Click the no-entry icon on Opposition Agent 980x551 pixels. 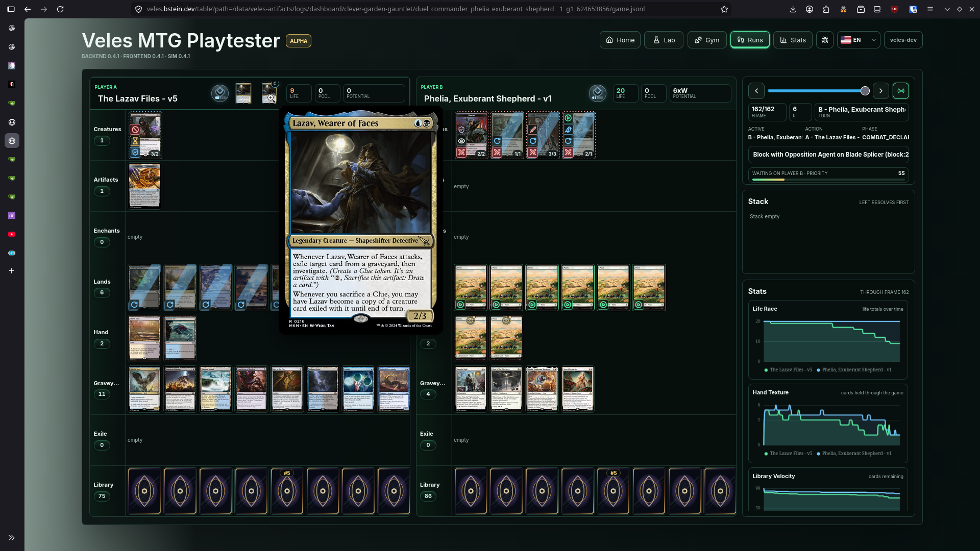[135, 130]
